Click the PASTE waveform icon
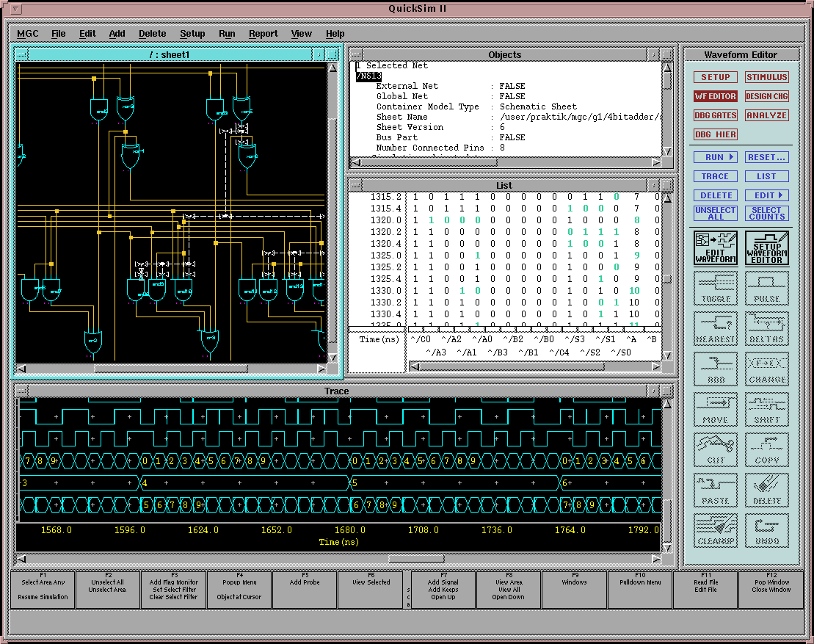 click(x=716, y=491)
